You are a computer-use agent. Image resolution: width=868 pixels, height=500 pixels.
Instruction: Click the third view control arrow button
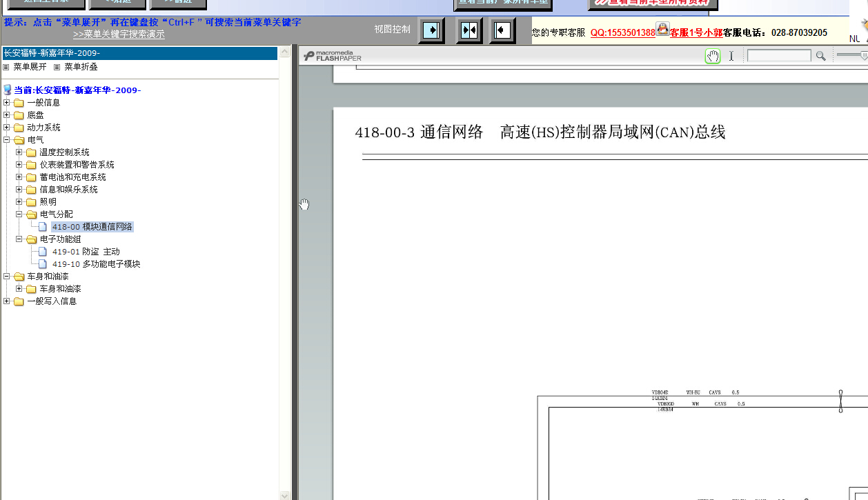pyautogui.click(x=502, y=30)
